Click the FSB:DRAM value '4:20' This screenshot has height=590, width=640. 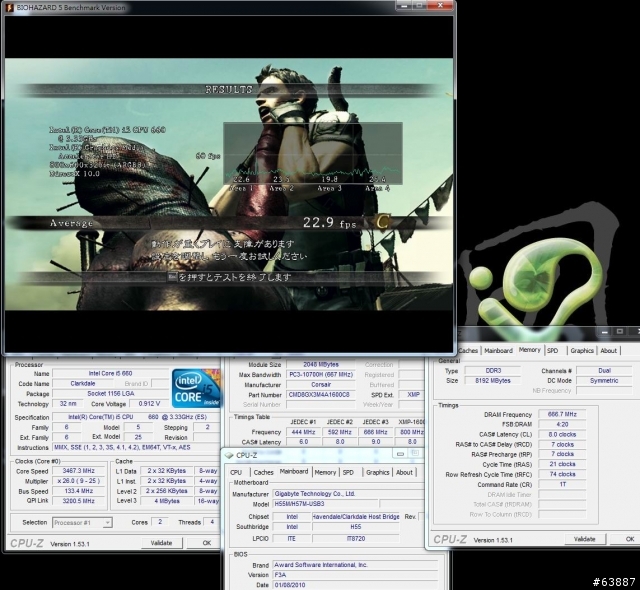[562, 424]
